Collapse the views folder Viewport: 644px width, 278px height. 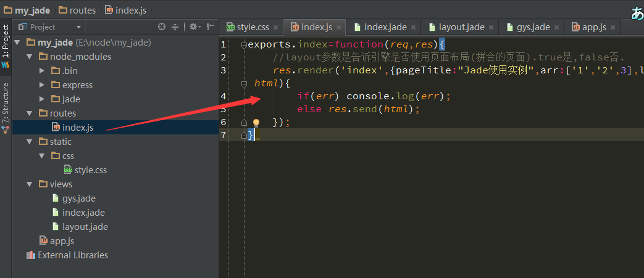tap(29, 184)
